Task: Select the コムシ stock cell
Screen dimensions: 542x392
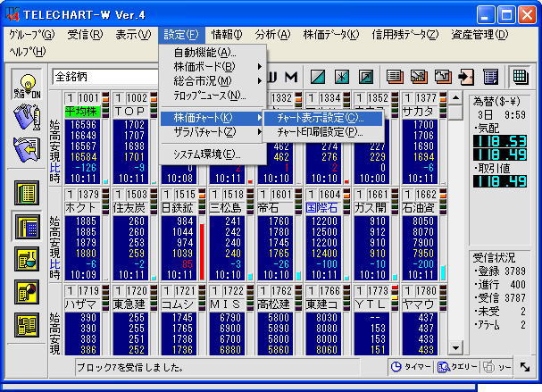Action: (179, 304)
